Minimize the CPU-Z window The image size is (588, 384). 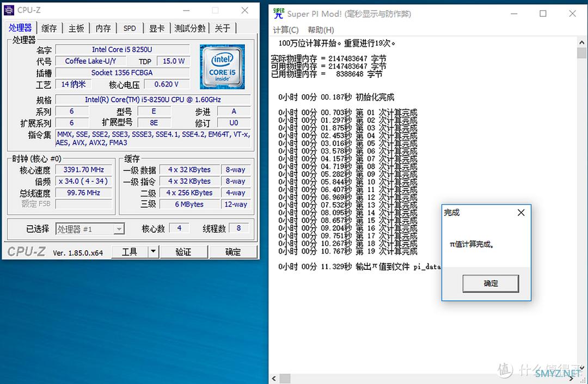click(186, 10)
